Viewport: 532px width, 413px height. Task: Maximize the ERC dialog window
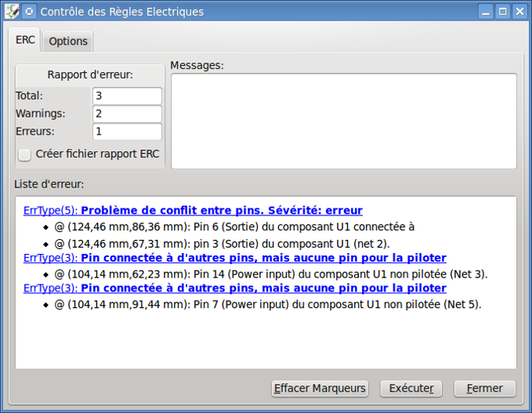(x=503, y=12)
